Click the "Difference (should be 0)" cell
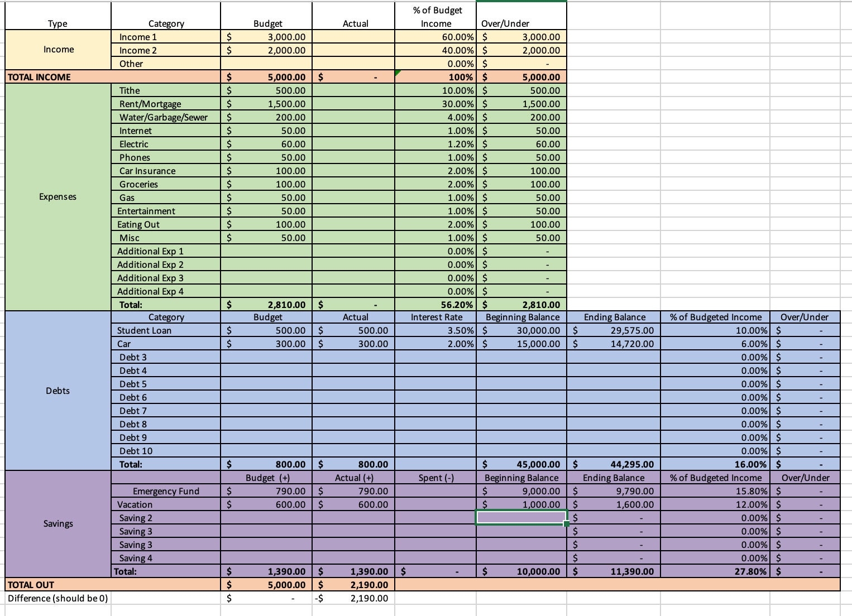Viewport: 852px width, 616px height. (x=58, y=598)
